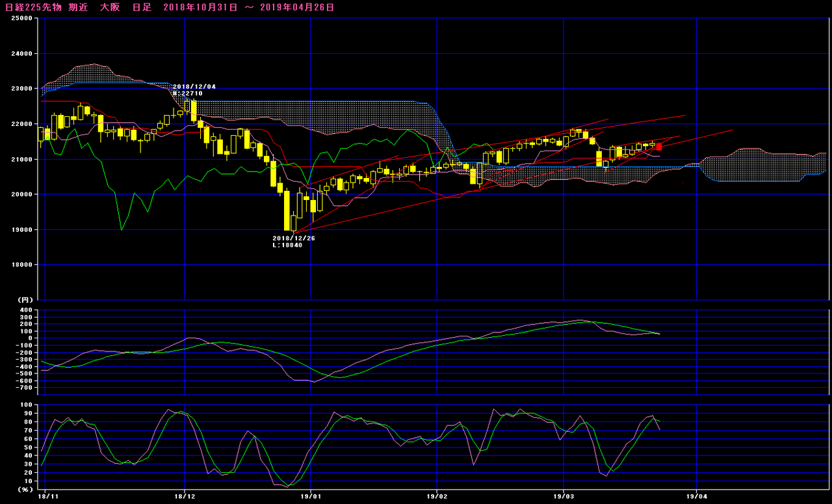Click the 21000 price axis label

click(22, 159)
